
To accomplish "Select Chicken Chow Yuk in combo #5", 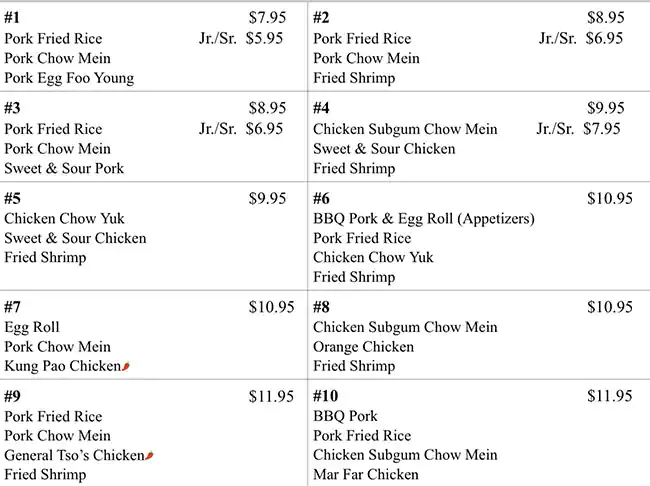I will tap(65, 219).
